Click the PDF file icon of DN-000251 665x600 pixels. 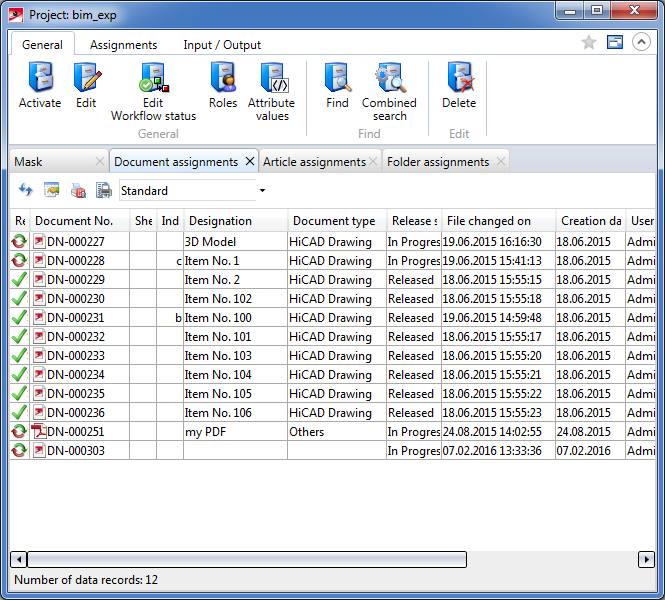39,431
